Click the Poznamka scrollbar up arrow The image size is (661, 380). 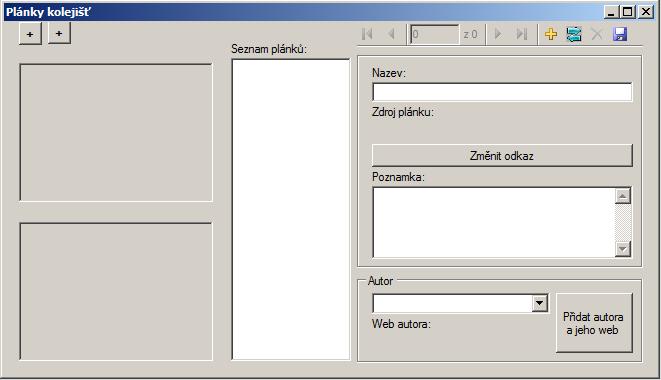point(623,196)
